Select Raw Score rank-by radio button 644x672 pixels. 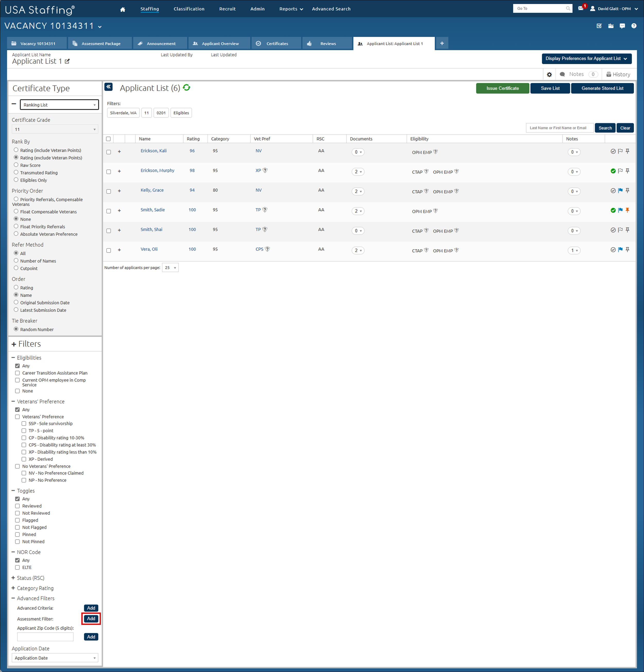coord(16,165)
